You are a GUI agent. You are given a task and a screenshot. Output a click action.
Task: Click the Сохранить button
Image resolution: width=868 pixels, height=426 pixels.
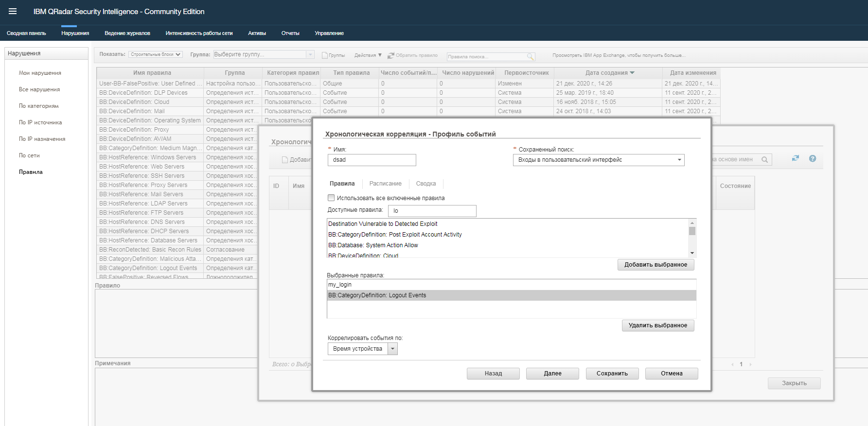pyautogui.click(x=612, y=374)
